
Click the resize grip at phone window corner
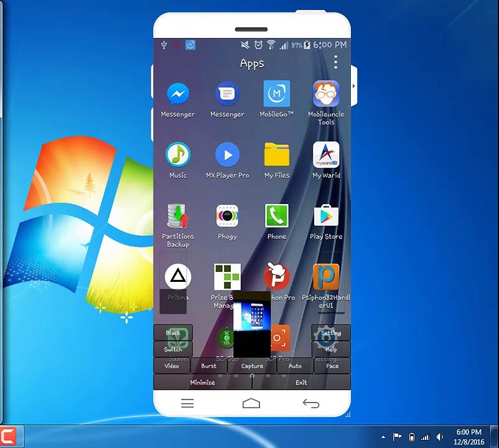tap(348, 414)
